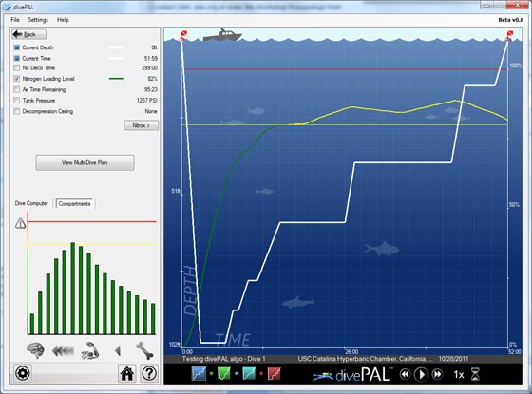Go back using the Back button

pyautogui.click(x=28, y=34)
